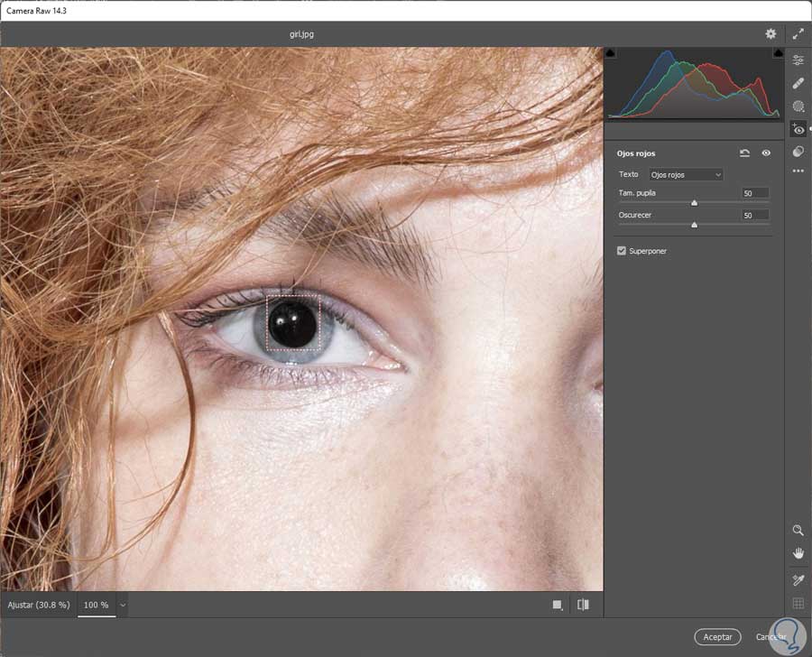This screenshot has width=812, height=657.
Task: Toggle before/after split view
Action: pos(583,605)
